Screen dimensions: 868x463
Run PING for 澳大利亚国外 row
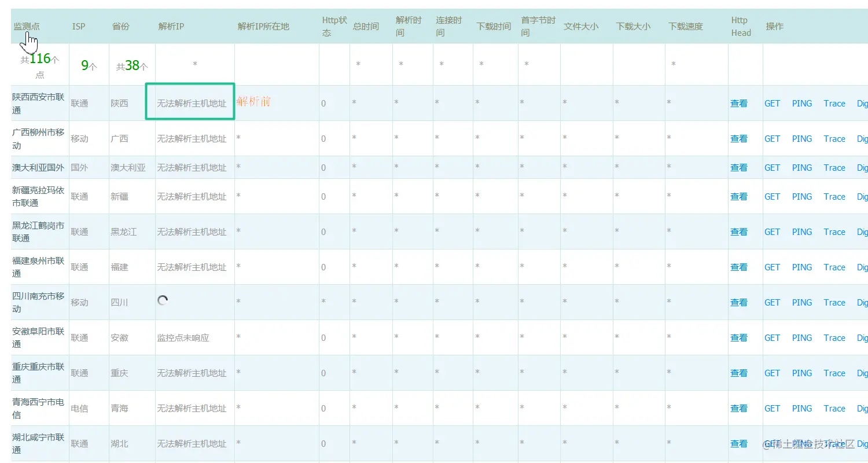coord(802,168)
